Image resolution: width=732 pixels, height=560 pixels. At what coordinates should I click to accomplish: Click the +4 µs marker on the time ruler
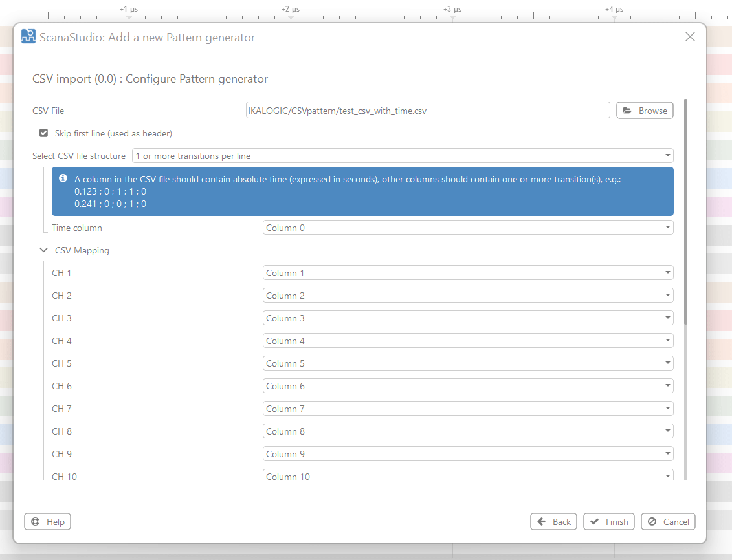(x=614, y=10)
